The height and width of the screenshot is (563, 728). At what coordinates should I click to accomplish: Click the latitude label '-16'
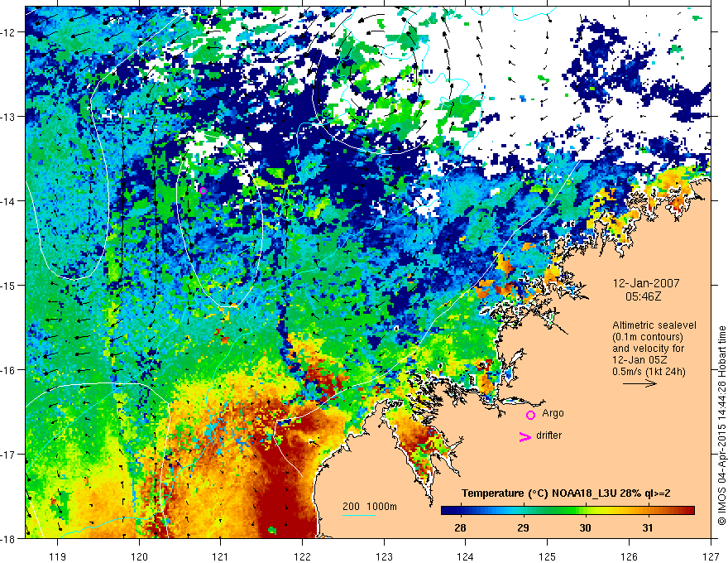click(9, 370)
